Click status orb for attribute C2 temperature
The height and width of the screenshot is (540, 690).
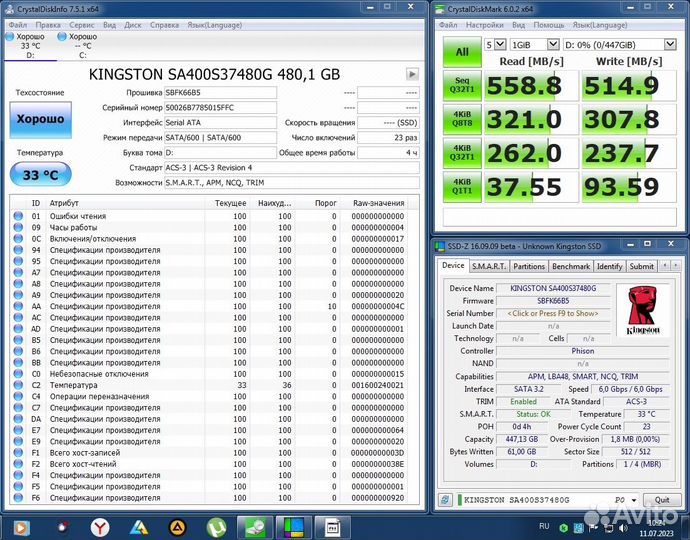point(18,385)
